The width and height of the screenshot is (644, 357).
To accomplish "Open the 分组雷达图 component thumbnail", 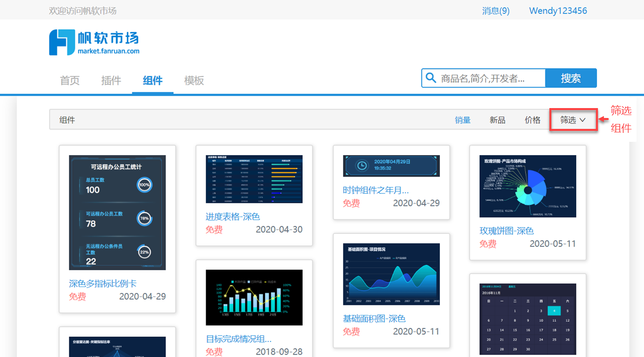I will [x=117, y=347].
